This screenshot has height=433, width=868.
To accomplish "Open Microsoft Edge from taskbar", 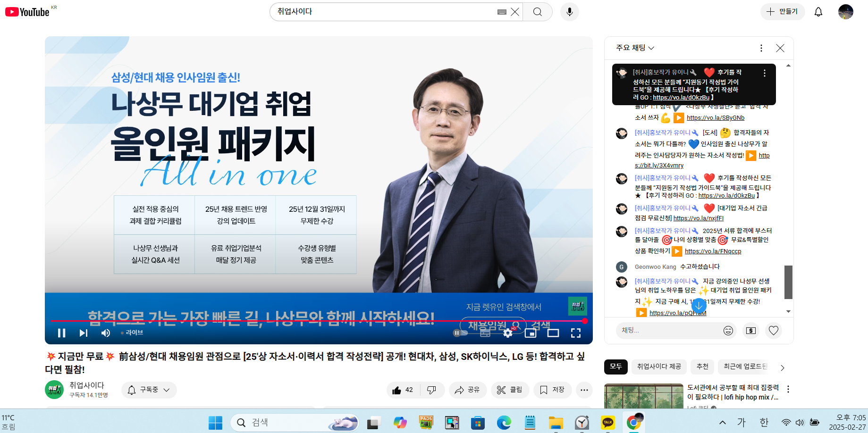I will click(504, 423).
